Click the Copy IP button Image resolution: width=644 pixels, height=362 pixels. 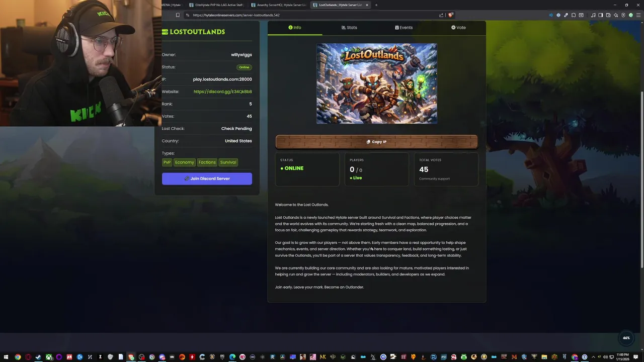coord(376,142)
